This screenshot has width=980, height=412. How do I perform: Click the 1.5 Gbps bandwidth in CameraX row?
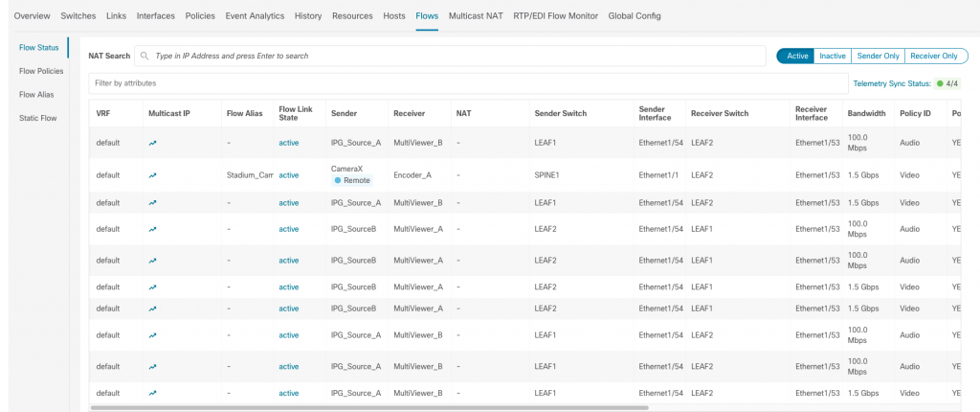(x=863, y=175)
